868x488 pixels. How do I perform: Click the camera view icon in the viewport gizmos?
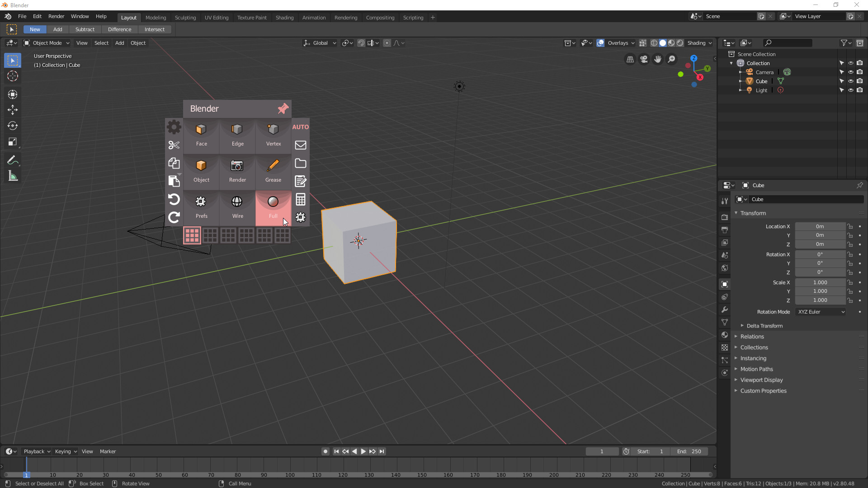click(644, 59)
